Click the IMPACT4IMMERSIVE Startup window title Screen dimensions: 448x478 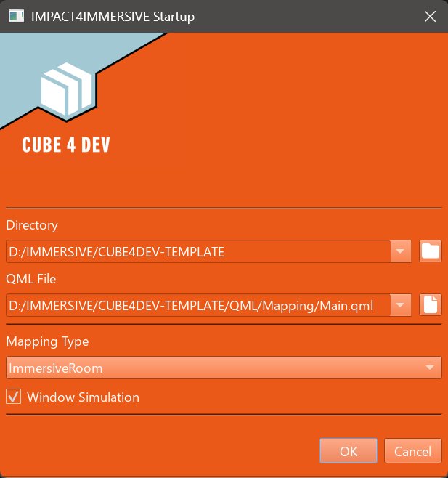(x=113, y=16)
